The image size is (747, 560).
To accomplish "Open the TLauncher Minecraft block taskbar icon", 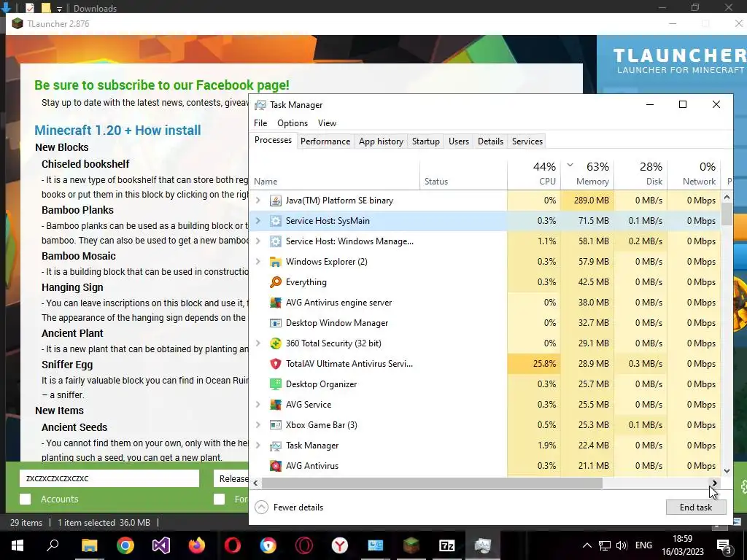I will (411, 545).
